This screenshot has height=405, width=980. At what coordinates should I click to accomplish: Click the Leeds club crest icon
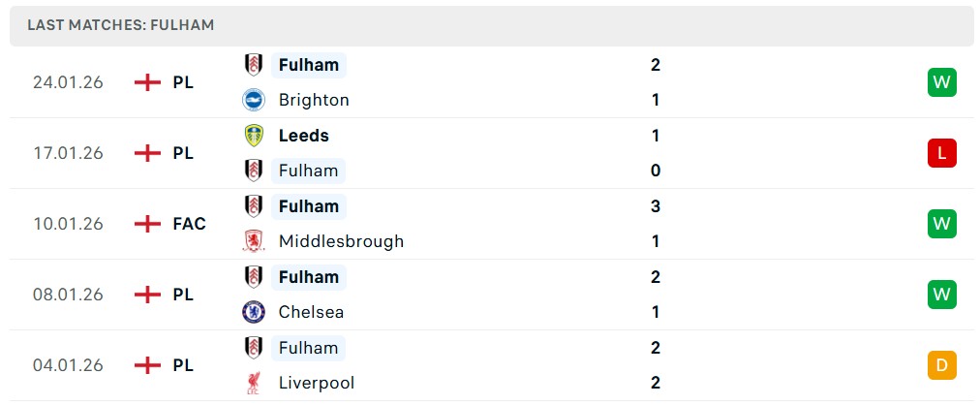click(254, 136)
